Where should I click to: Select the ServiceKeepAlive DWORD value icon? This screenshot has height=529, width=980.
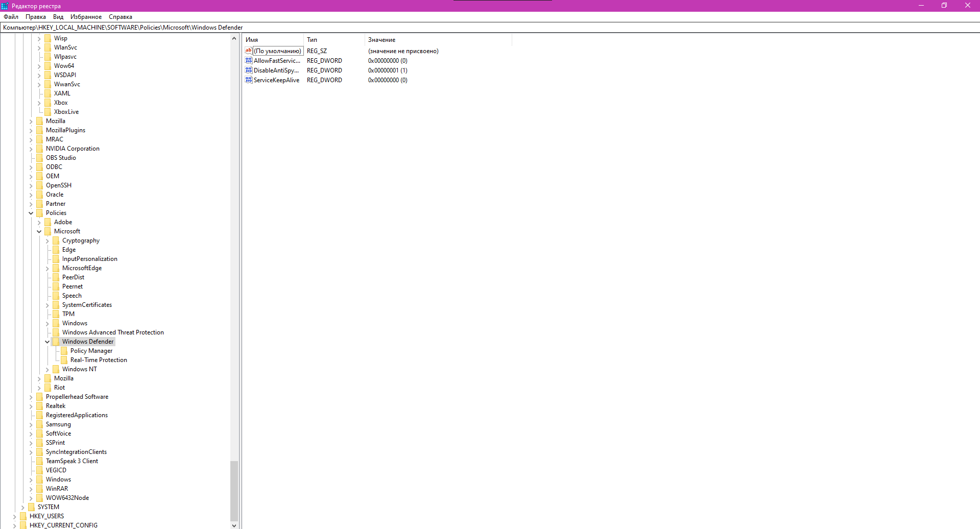(x=249, y=80)
